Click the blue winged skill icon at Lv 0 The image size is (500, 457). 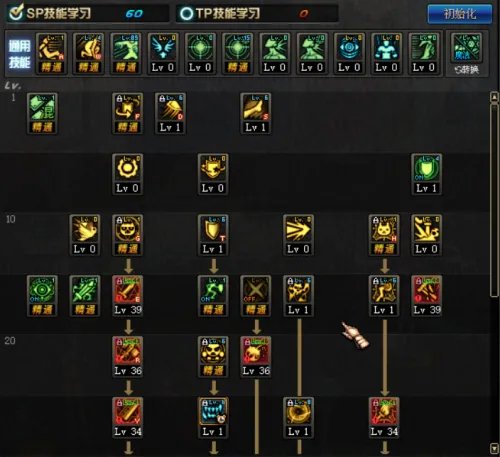tap(163, 53)
